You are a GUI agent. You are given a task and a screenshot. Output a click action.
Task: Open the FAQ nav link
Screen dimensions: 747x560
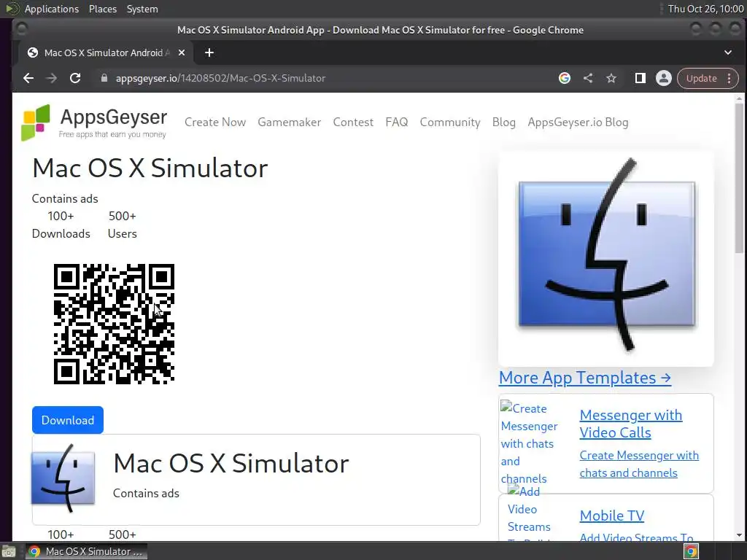click(396, 122)
